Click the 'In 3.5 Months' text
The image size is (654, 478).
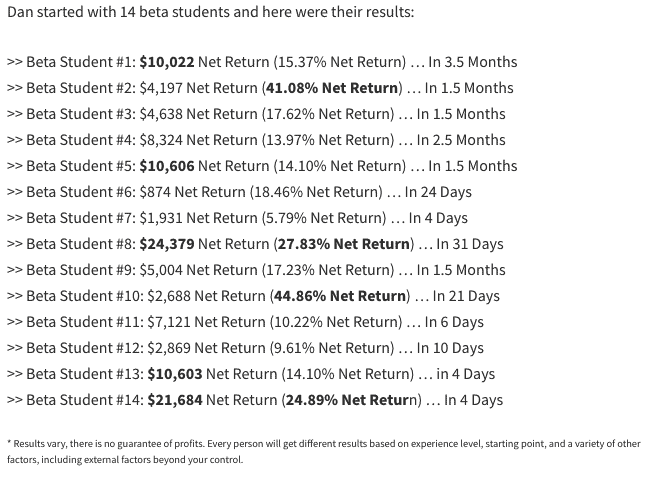pos(473,62)
